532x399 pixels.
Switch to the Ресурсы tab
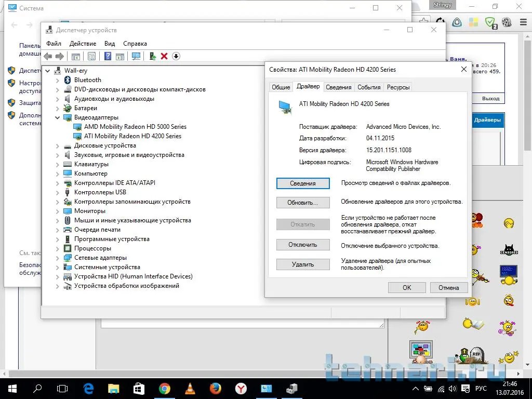coord(398,87)
